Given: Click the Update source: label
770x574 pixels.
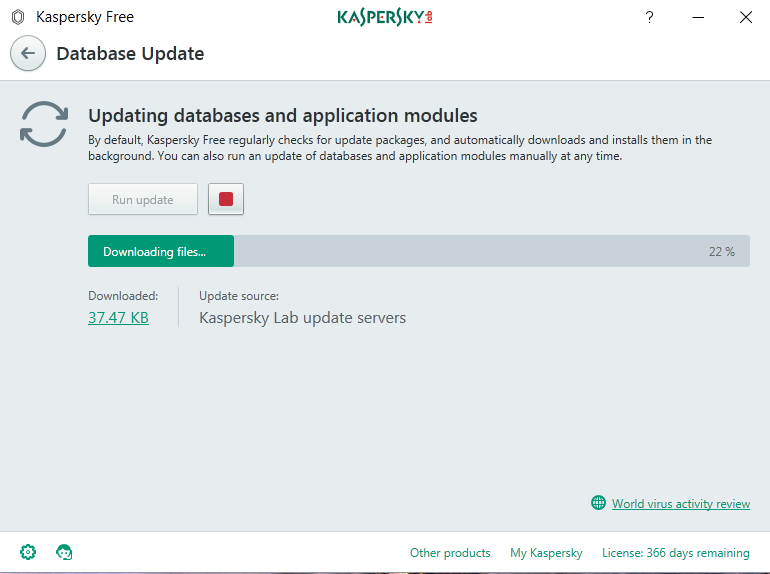Looking at the screenshot, I should (239, 296).
